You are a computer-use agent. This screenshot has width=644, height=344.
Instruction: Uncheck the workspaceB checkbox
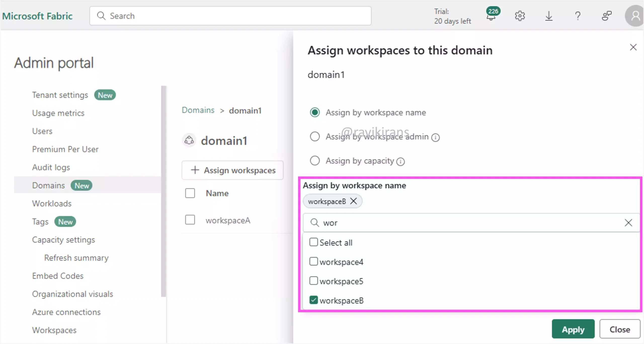pos(313,300)
